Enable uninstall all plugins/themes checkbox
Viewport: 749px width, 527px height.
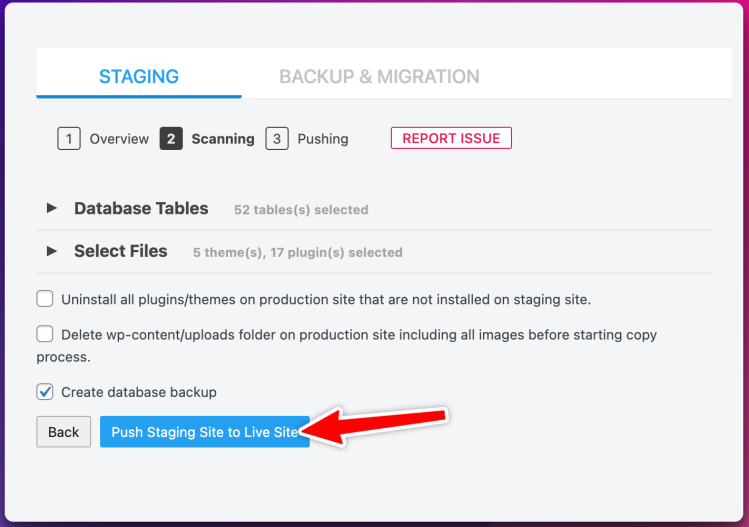coord(45,299)
